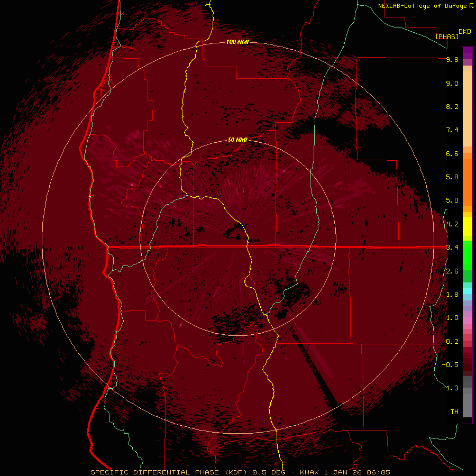Click the 9.0 value on the color scale
Viewport: 476px width, 476px height.
tap(452, 83)
